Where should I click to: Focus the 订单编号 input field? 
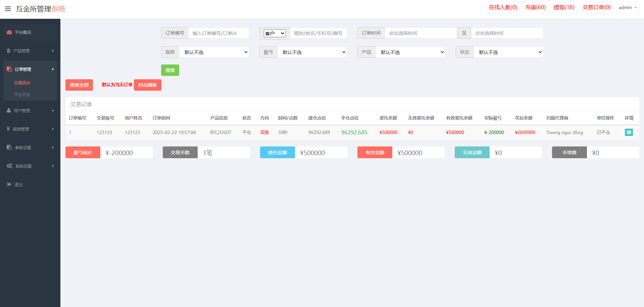pos(218,33)
